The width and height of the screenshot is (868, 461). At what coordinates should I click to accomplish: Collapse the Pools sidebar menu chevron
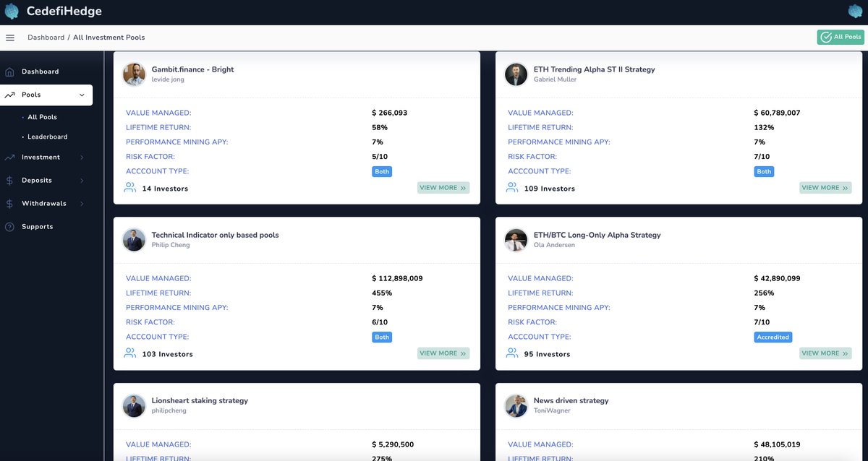(82, 95)
